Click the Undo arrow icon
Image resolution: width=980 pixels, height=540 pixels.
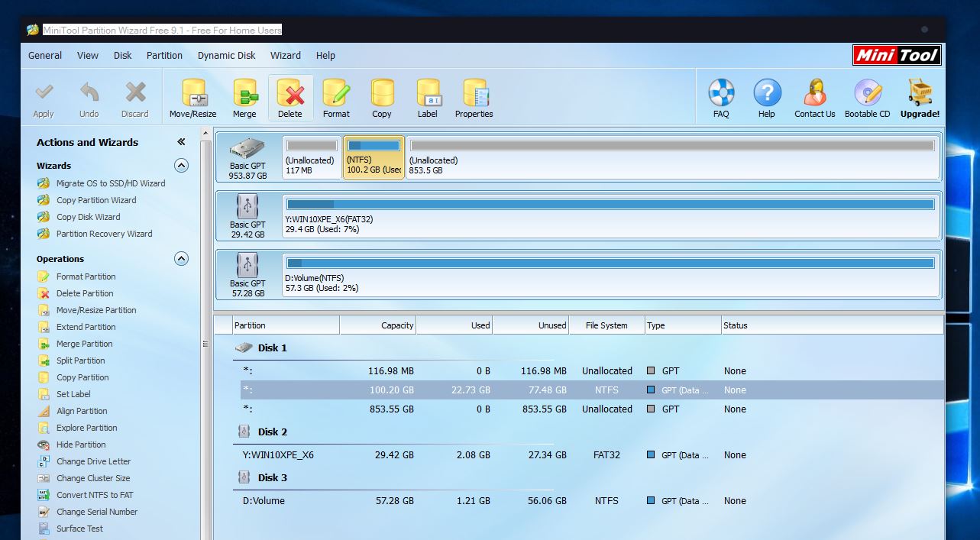point(89,93)
